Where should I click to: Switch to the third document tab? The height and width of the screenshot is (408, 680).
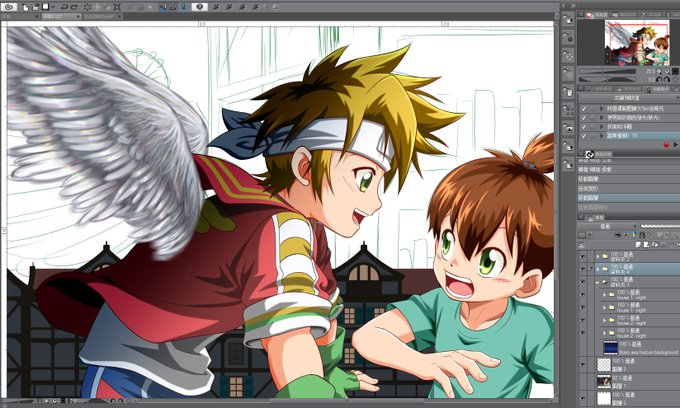tap(100, 16)
